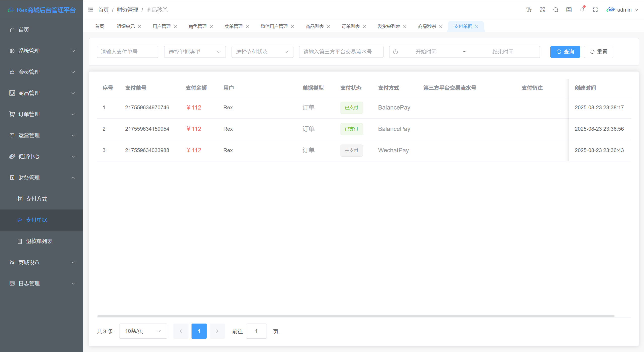The width and height of the screenshot is (644, 352).
Task: Open the 选择单据类型 dropdown
Action: 195,52
